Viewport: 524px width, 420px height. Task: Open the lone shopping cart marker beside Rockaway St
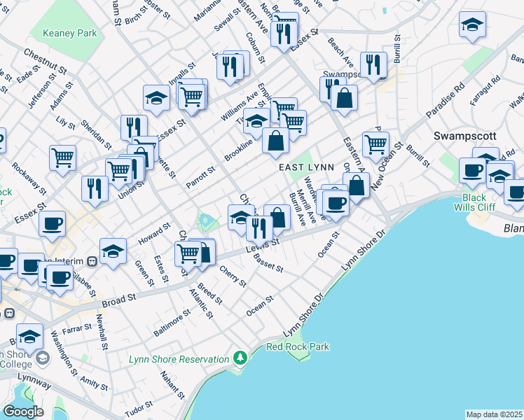click(x=63, y=159)
